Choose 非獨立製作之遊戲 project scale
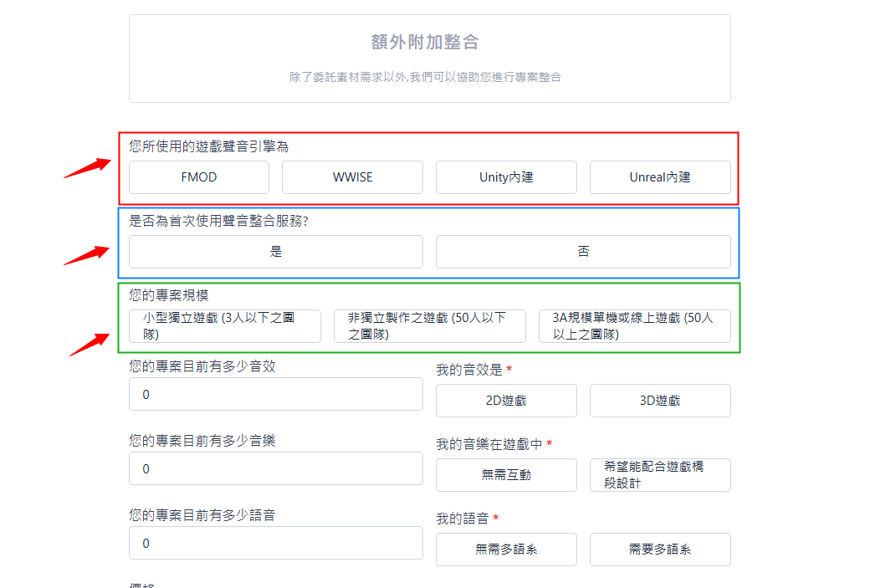The height and width of the screenshot is (588, 870). click(x=430, y=326)
